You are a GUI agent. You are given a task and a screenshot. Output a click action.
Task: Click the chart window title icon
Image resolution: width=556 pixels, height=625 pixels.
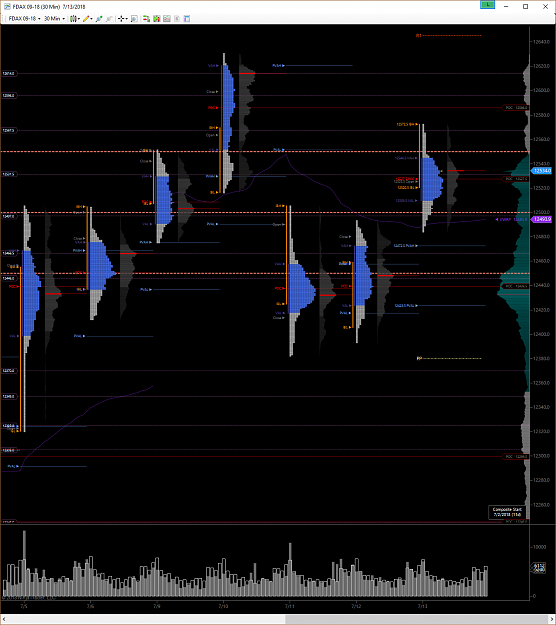coord(8,6)
